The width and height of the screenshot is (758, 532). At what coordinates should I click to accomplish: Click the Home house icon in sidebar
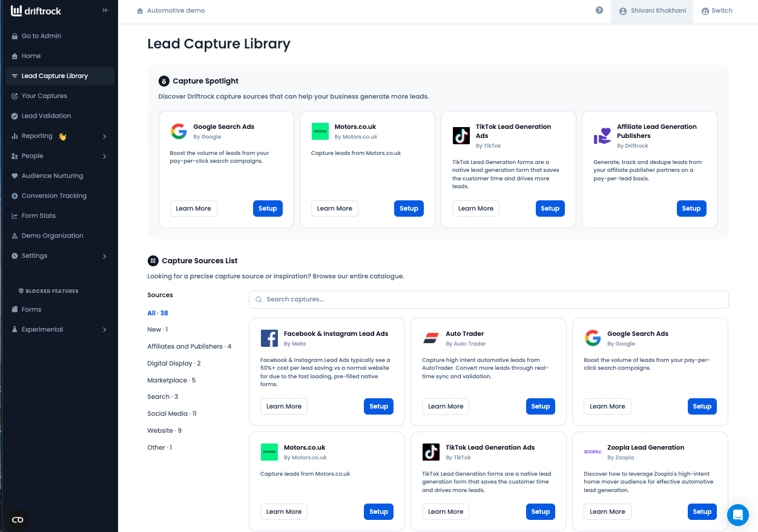click(15, 56)
